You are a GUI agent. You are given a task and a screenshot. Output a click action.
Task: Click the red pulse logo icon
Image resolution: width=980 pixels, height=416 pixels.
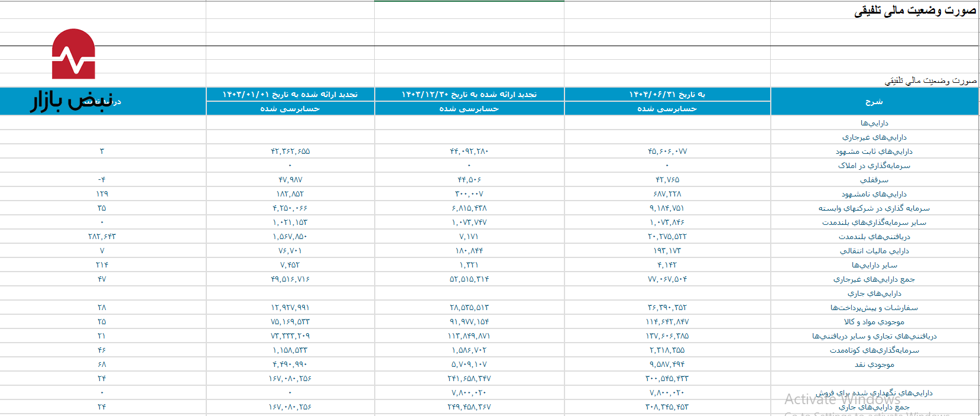[73, 54]
